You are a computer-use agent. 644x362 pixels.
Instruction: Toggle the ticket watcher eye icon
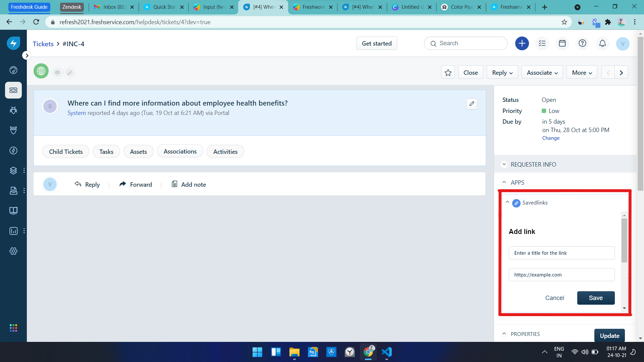pos(57,72)
